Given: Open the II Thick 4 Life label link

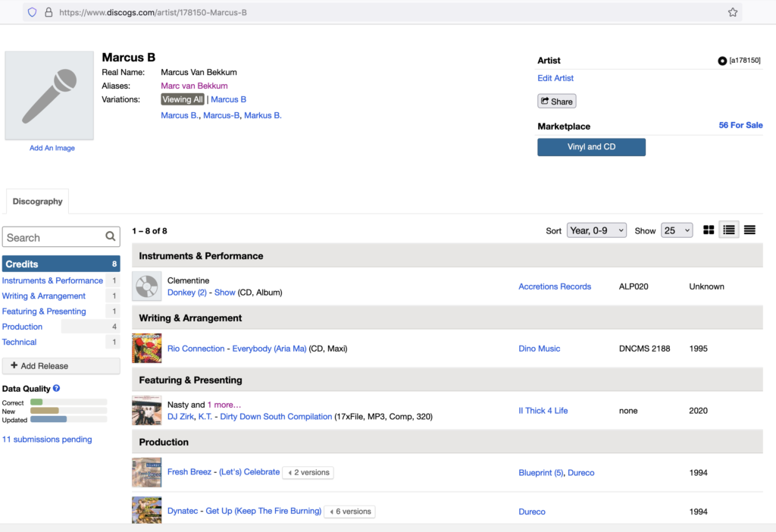Looking at the screenshot, I should pos(543,411).
